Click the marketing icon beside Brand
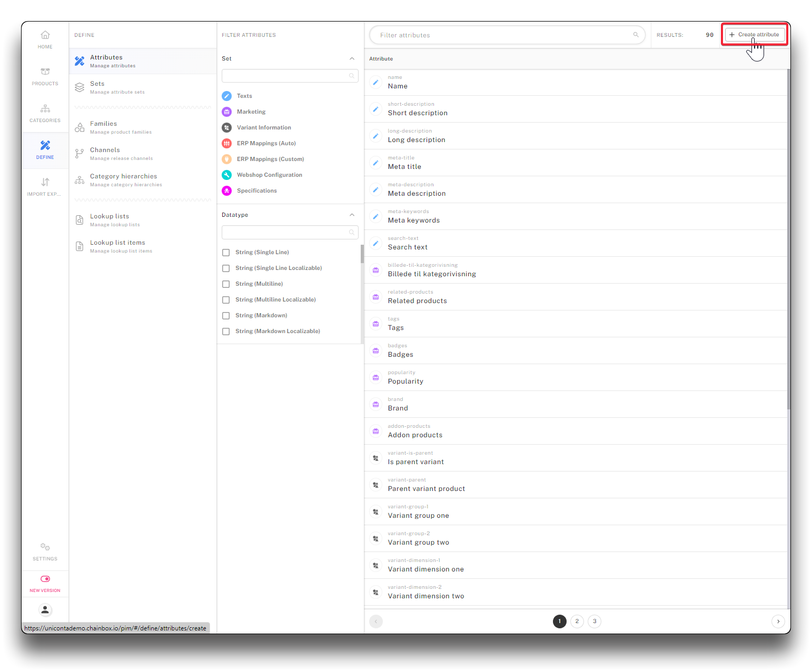This screenshot has width=812, height=672. [x=376, y=404]
